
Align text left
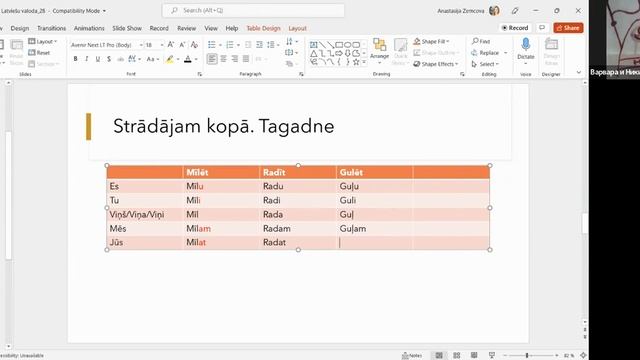(211, 59)
